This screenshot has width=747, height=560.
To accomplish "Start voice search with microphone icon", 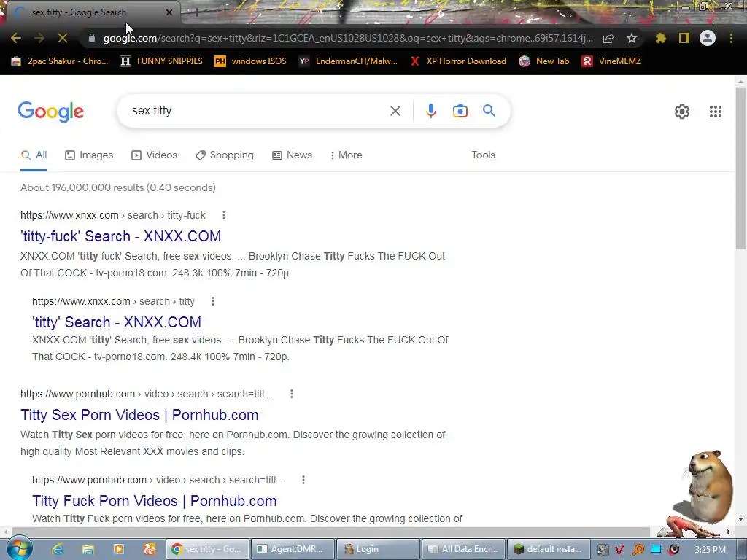I will pos(430,111).
